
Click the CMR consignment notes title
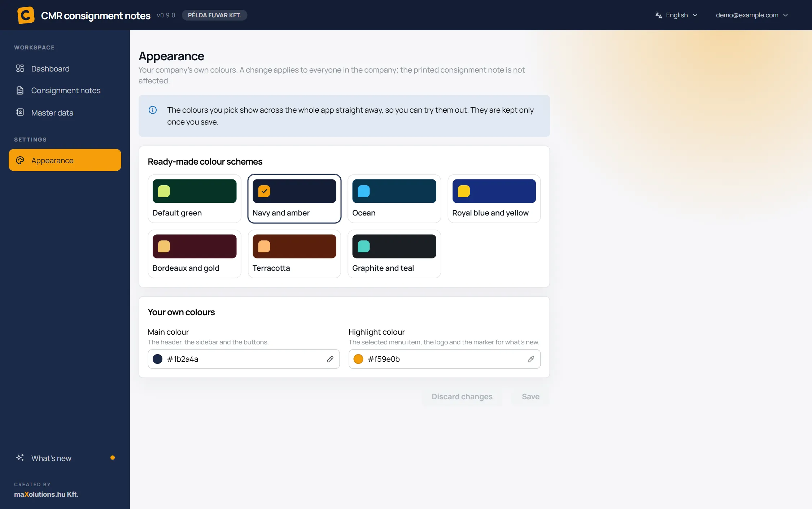[96, 16]
